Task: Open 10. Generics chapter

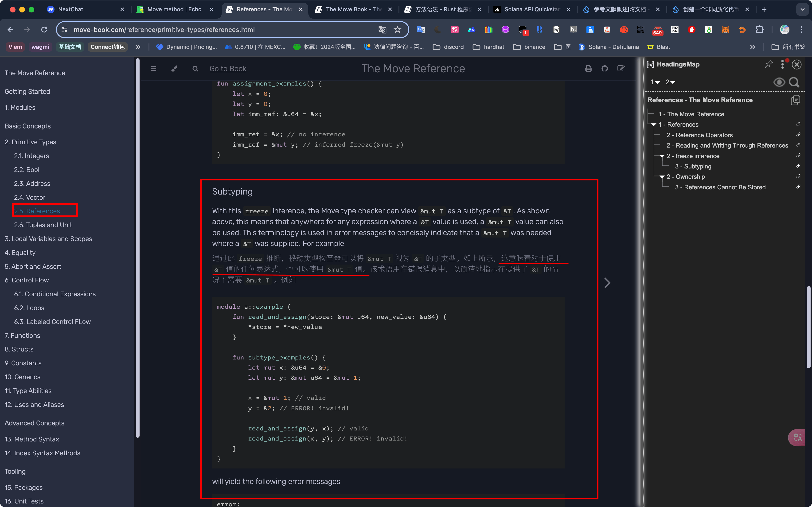Action: pyautogui.click(x=23, y=377)
